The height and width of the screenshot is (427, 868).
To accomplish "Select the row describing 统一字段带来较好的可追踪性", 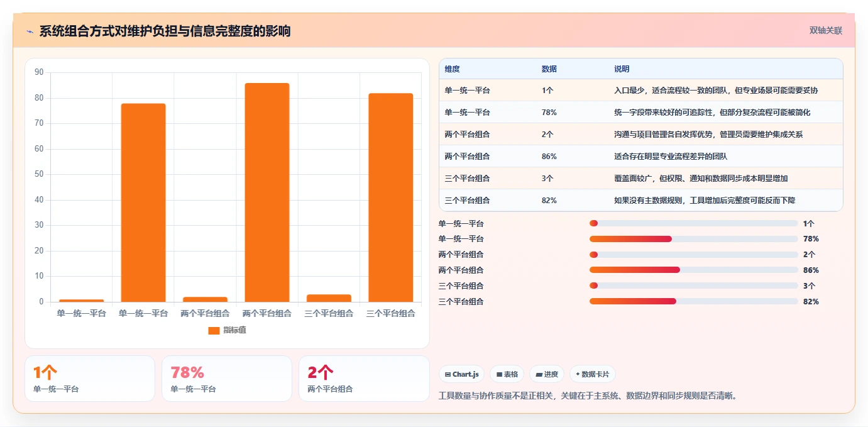I will [x=640, y=113].
